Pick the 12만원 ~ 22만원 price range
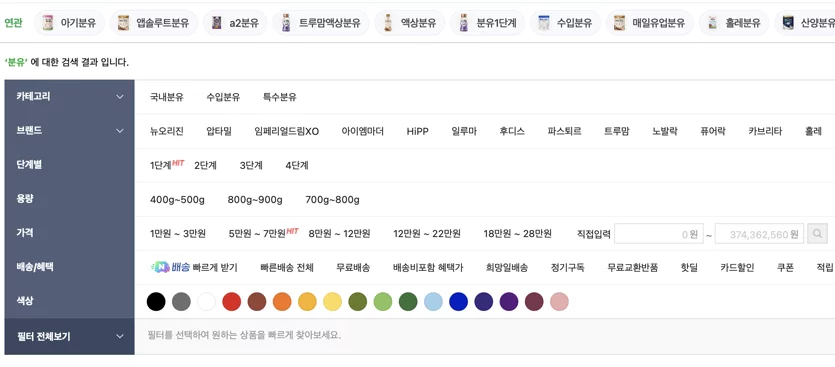Screen dimensions: 835x367 point(427,233)
